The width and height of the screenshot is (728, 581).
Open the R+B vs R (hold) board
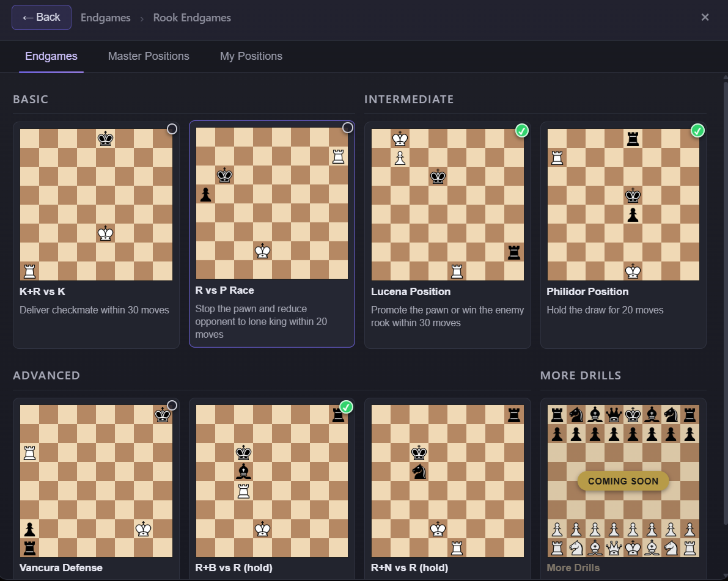[272, 481]
